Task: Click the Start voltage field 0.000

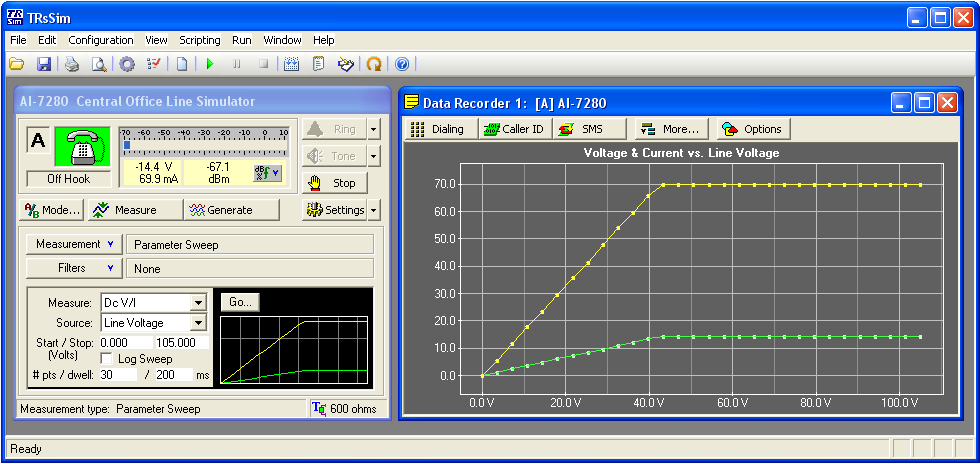Action: pos(126,343)
